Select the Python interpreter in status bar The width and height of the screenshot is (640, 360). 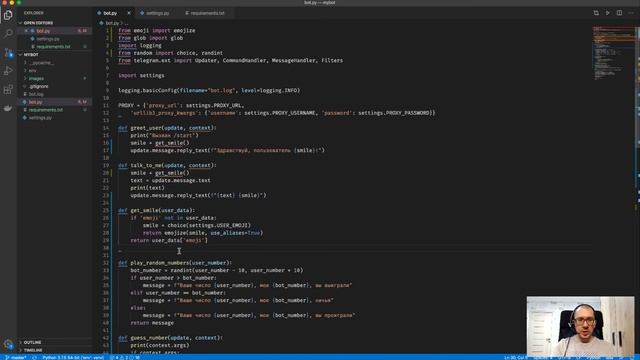(x=73, y=358)
